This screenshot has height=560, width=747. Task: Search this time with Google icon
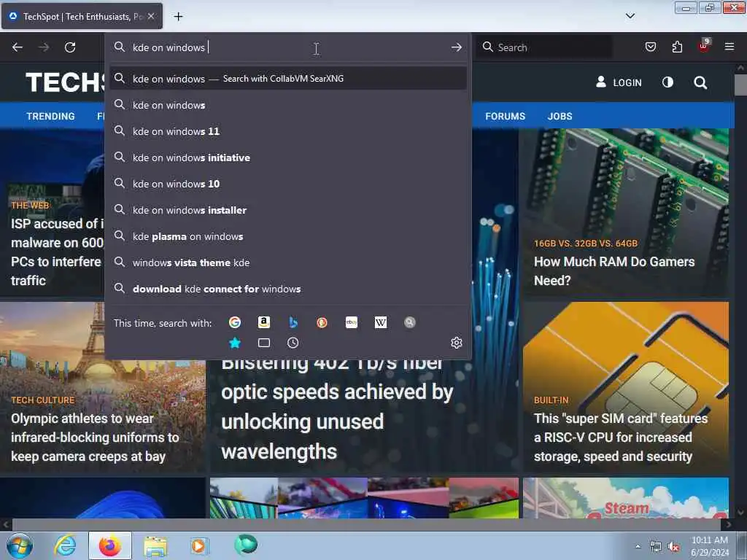tap(235, 322)
